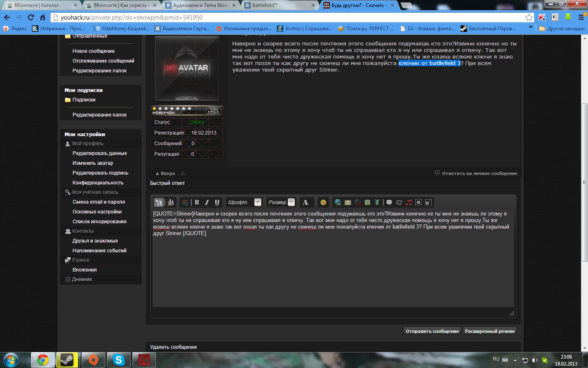Click the insert video film icon
The height and width of the screenshot is (368, 588).
click(x=377, y=202)
